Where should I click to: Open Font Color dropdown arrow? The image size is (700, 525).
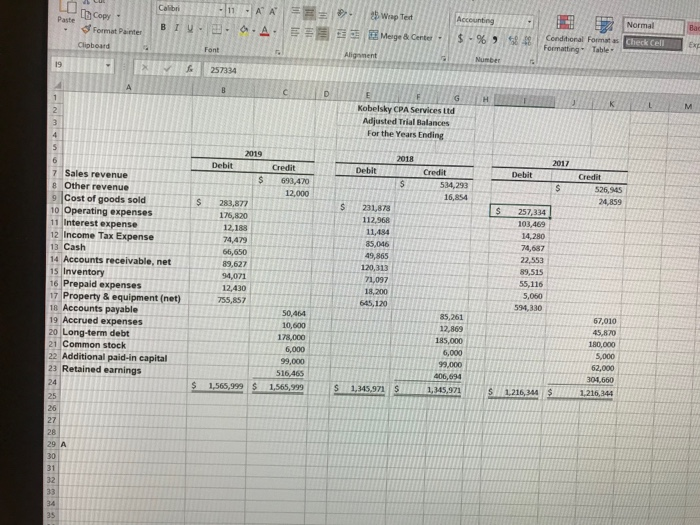[275, 31]
